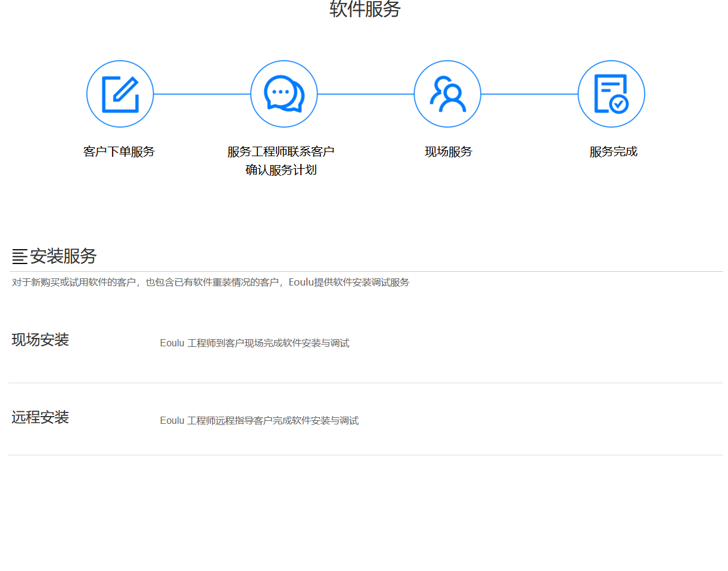Open the 服务工程师联系客户确认服务计划 label

[280, 160]
